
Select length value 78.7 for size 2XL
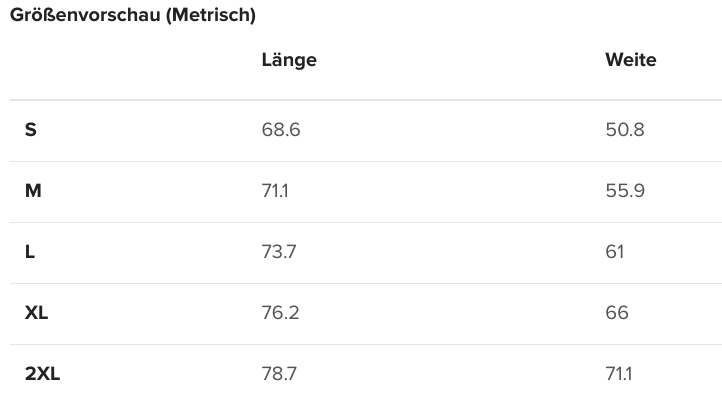tap(279, 374)
